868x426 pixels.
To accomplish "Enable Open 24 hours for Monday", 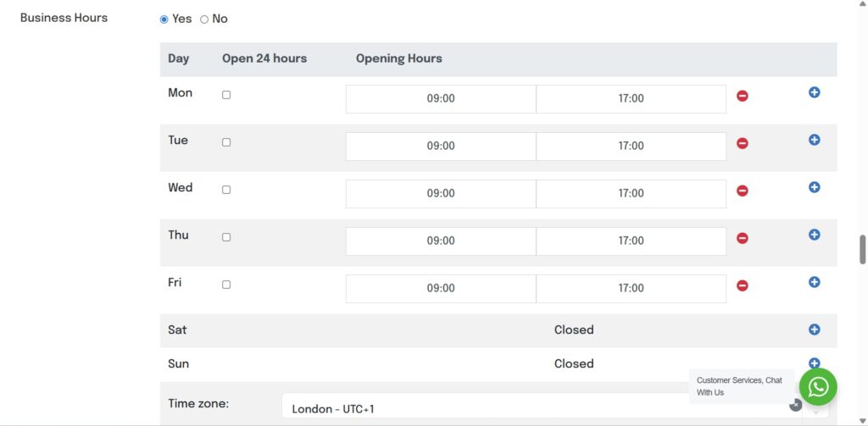I will point(226,95).
